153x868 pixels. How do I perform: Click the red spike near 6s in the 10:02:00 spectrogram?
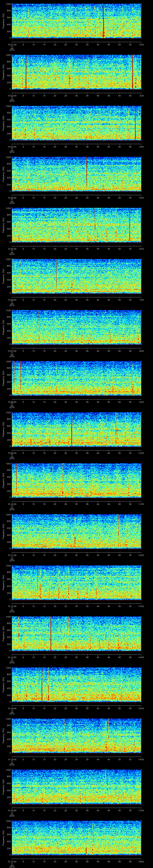[26, 71]
